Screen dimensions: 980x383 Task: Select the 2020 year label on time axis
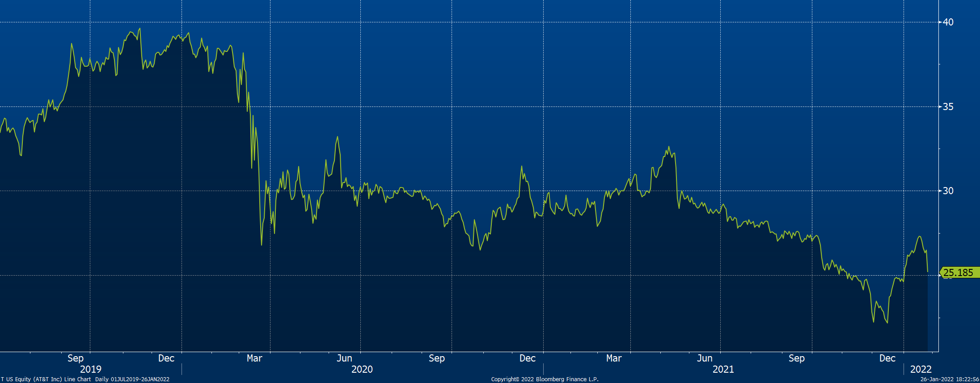(x=362, y=369)
